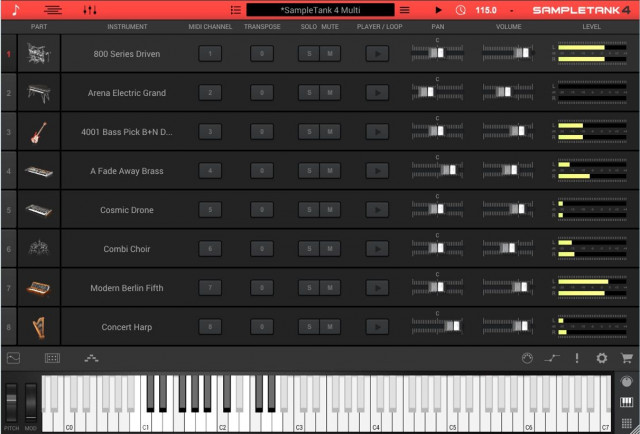Select the Modern Berlin Fifth instrument name

(127, 288)
